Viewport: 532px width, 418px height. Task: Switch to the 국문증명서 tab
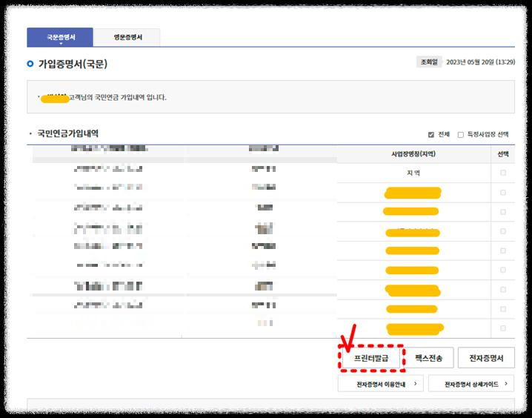pyautogui.click(x=60, y=37)
